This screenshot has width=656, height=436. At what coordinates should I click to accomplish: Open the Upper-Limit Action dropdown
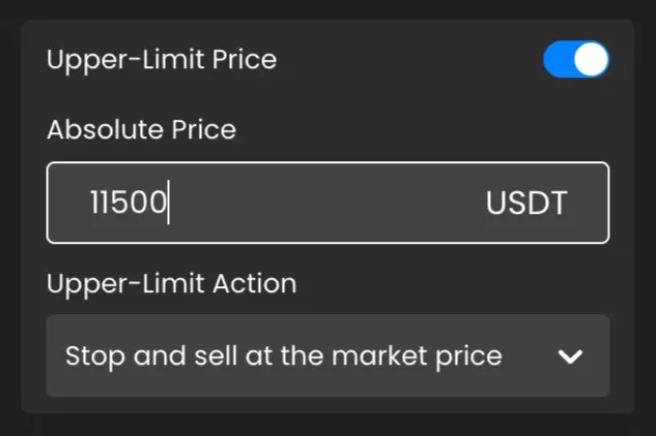pos(328,356)
